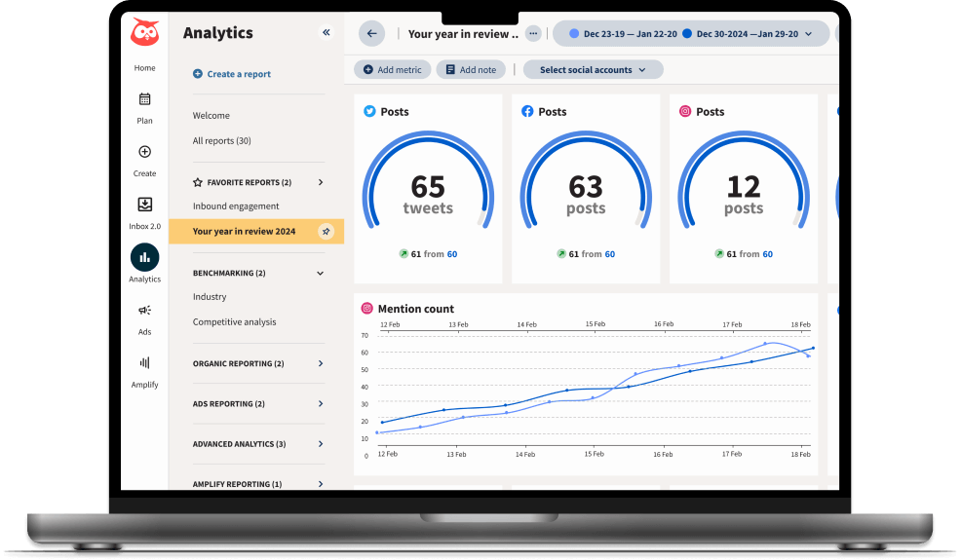Collapse the Benchmarking section

(x=321, y=274)
